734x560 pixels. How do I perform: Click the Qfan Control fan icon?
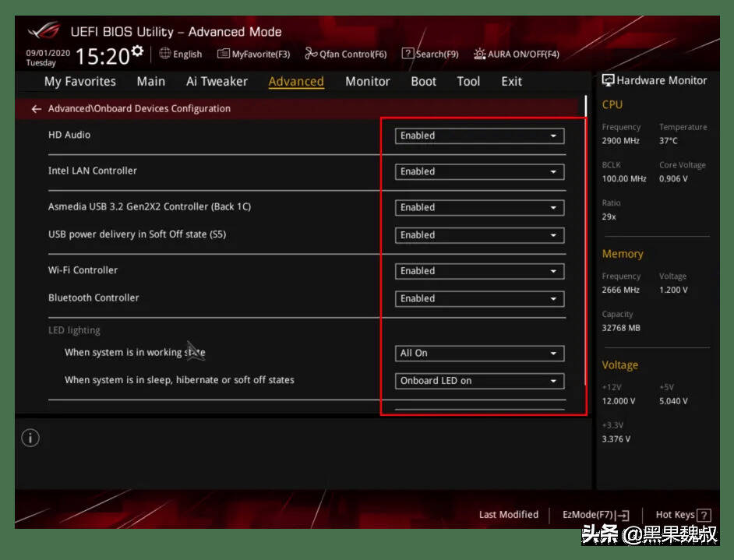coord(311,53)
